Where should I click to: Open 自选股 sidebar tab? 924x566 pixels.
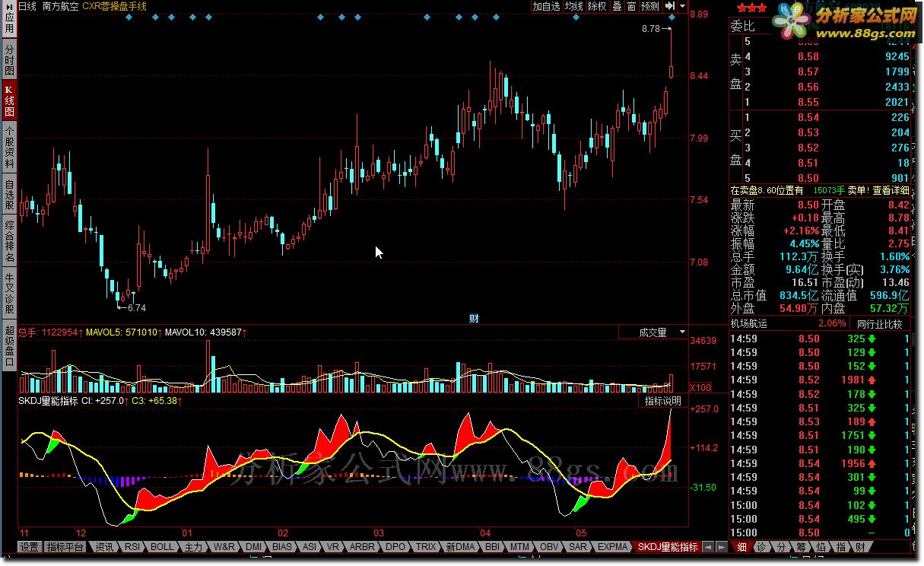[x=9, y=194]
